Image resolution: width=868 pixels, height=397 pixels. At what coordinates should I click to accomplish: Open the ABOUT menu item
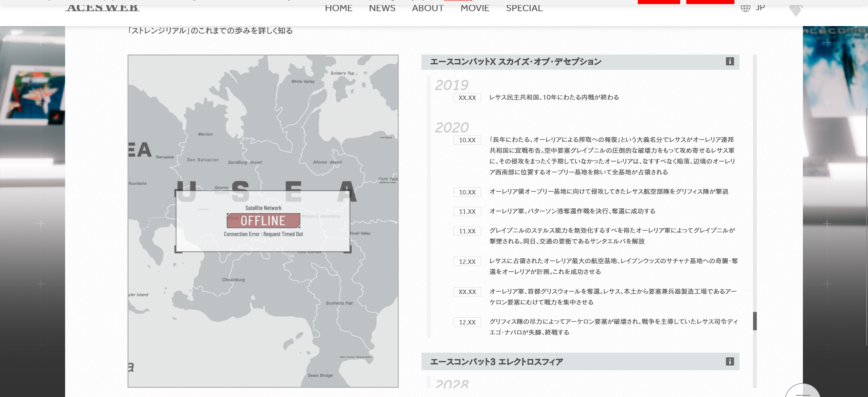coord(428,8)
